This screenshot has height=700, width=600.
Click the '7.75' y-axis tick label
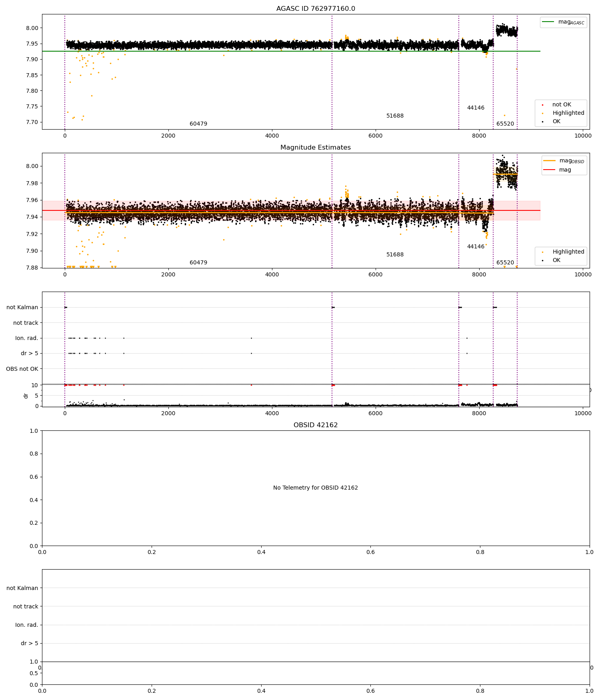pos(32,106)
